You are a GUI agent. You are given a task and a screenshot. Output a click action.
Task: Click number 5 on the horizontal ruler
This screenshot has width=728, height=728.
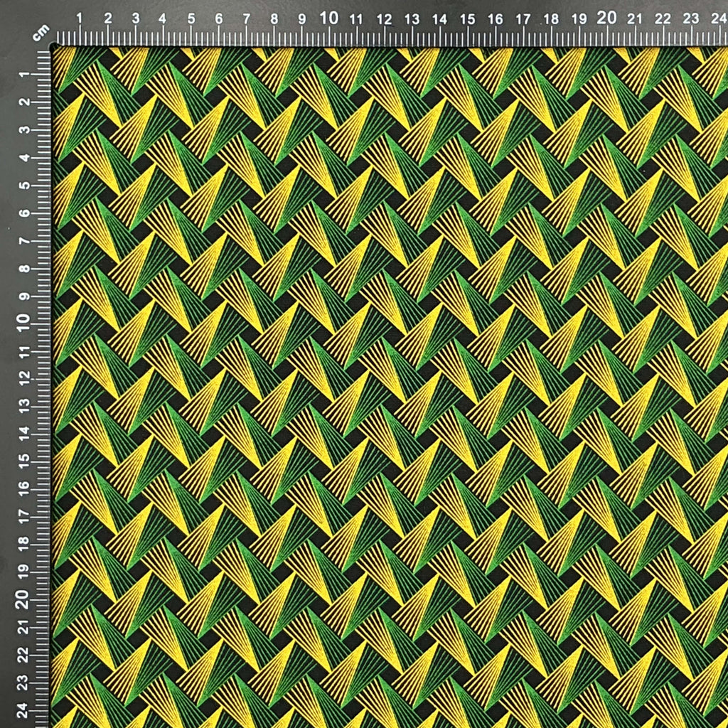pyautogui.click(x=191, y=19)
